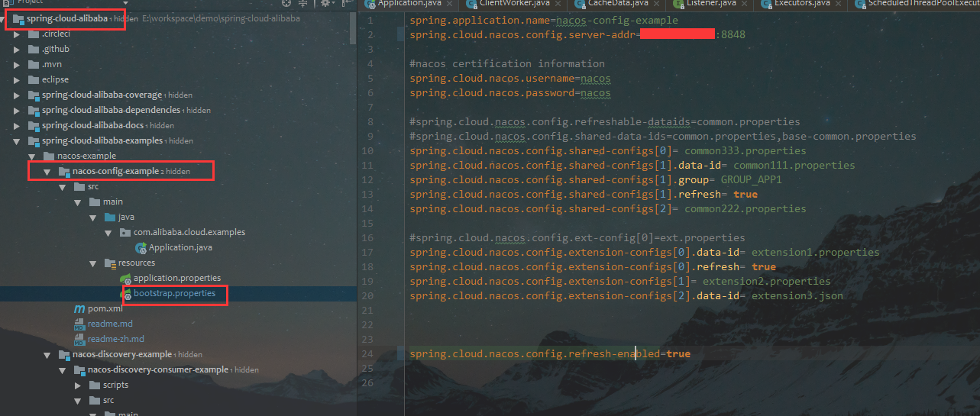Collapse the resources folder
This screenshot has width=980, height=416.
pos(93,263)
